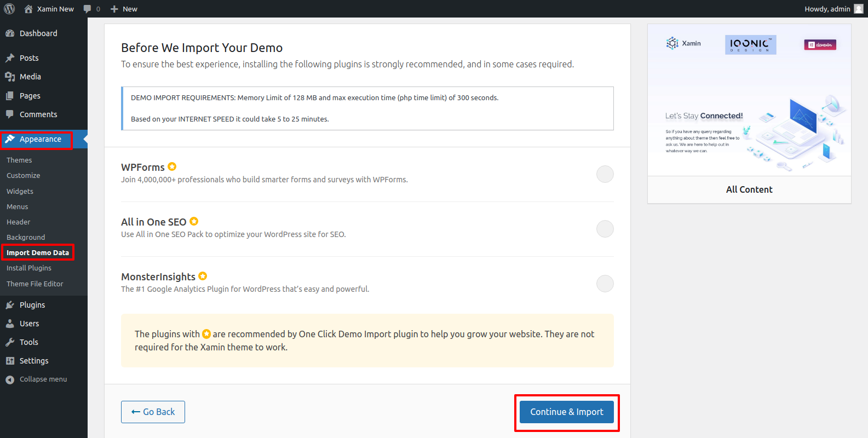
Task: Click the Appearance paintbrush icon
Action: [10, 139]
